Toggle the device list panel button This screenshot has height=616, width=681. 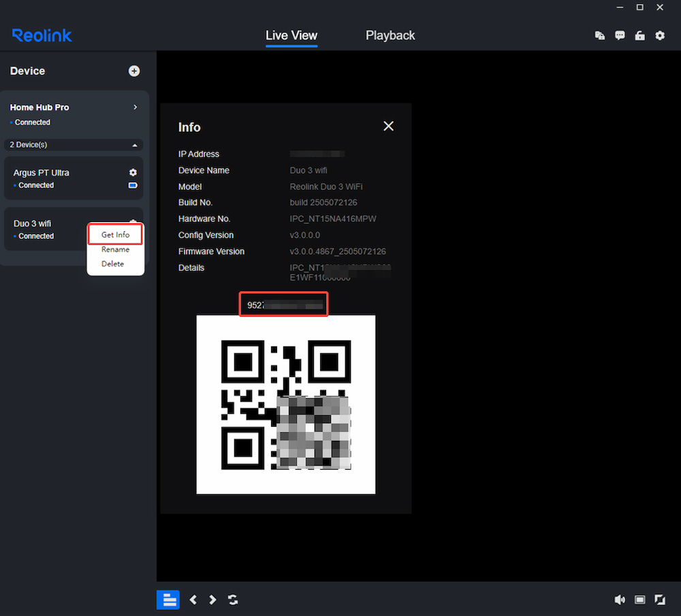pyautogui.click(x=168, y=600)
